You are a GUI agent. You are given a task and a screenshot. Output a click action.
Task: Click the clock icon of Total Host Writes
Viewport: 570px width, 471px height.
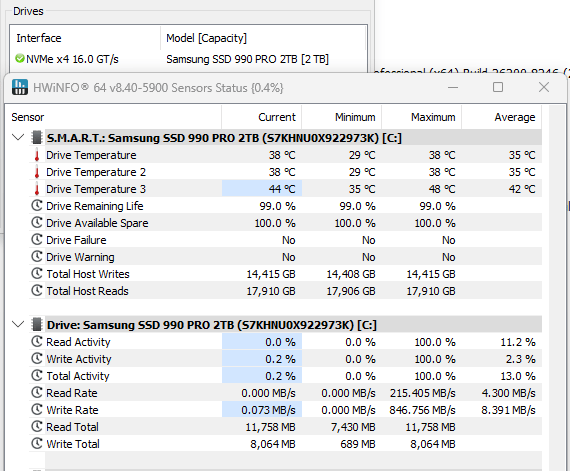(37, 273)
